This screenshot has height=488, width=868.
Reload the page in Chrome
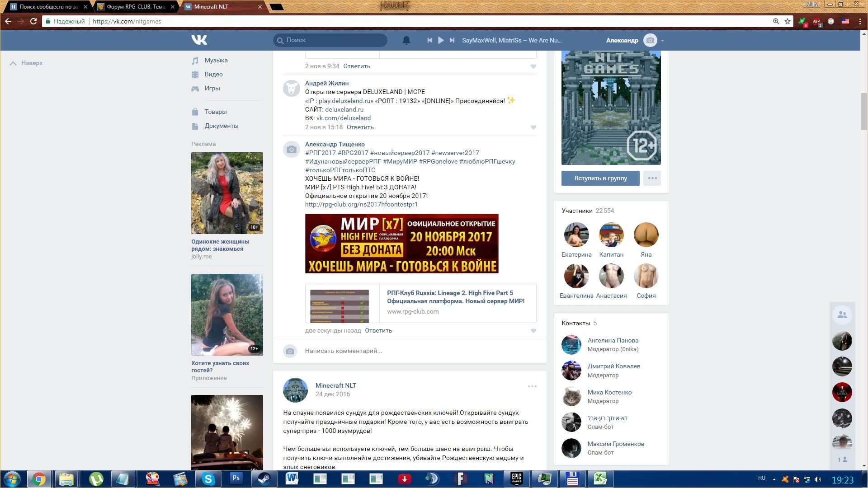point(33,21)
